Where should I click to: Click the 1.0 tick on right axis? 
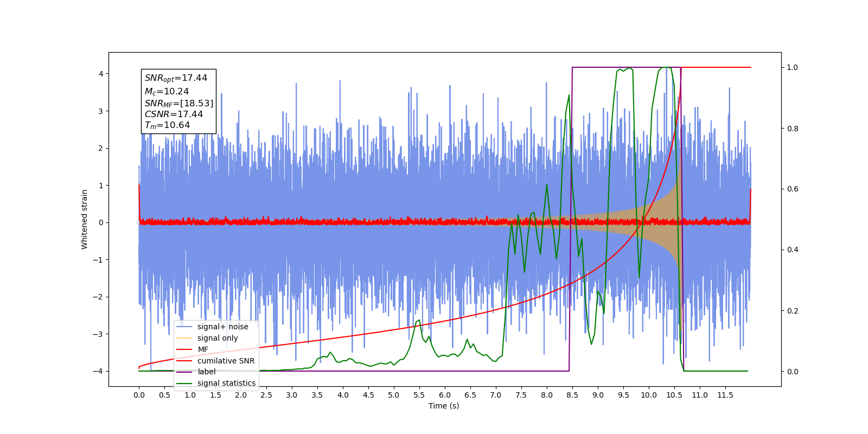point(793,68)
